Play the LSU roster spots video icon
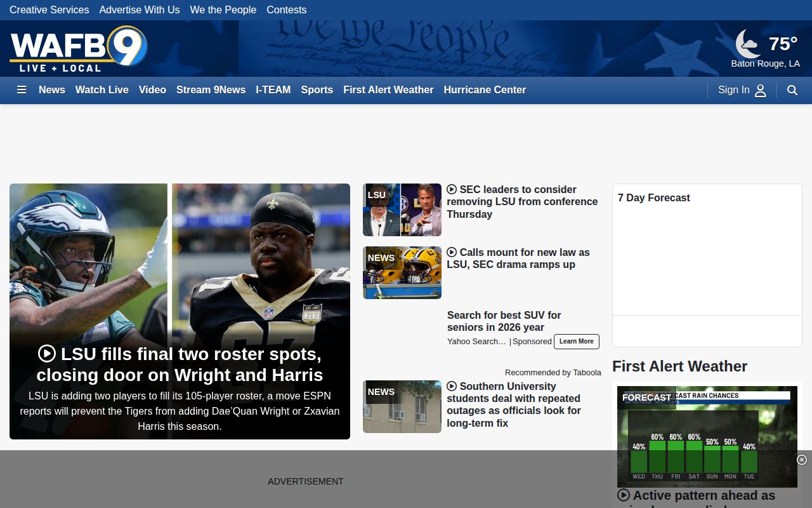The height and width of the screenshot is (508, 812). pyautogui.click(x=46, y=354)
